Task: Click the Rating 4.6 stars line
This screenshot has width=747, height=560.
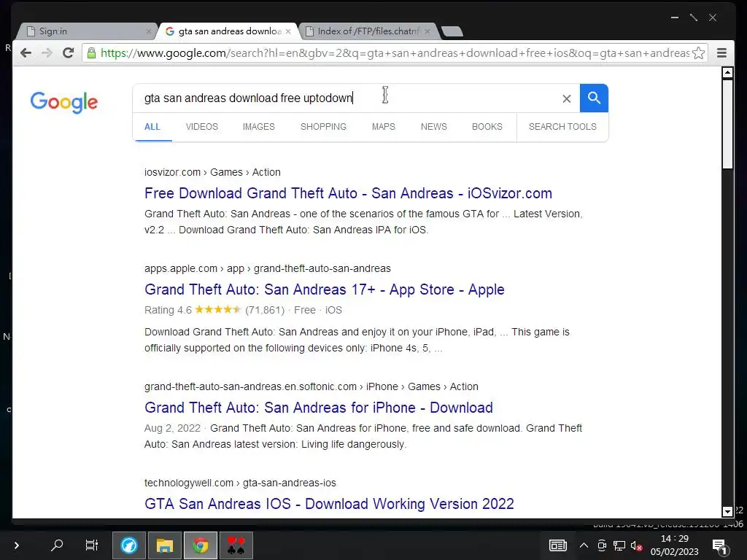Action: click(243, 310)
